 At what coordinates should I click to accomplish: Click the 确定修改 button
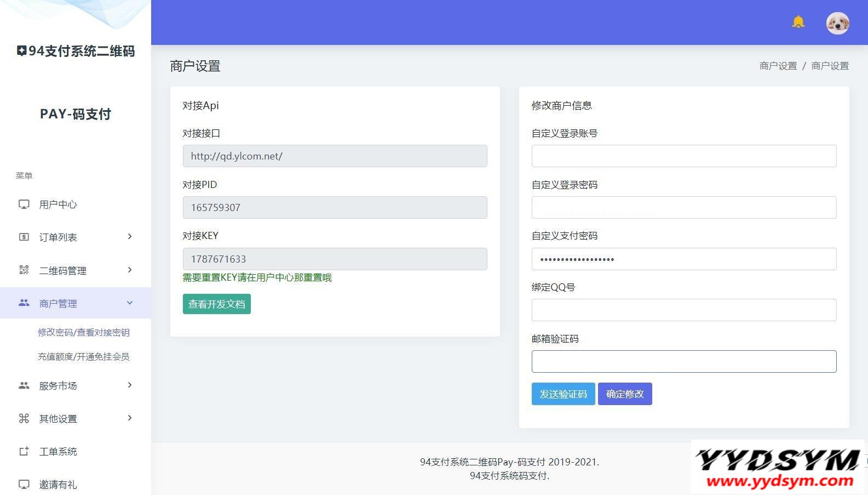click(x=624, y=394)
